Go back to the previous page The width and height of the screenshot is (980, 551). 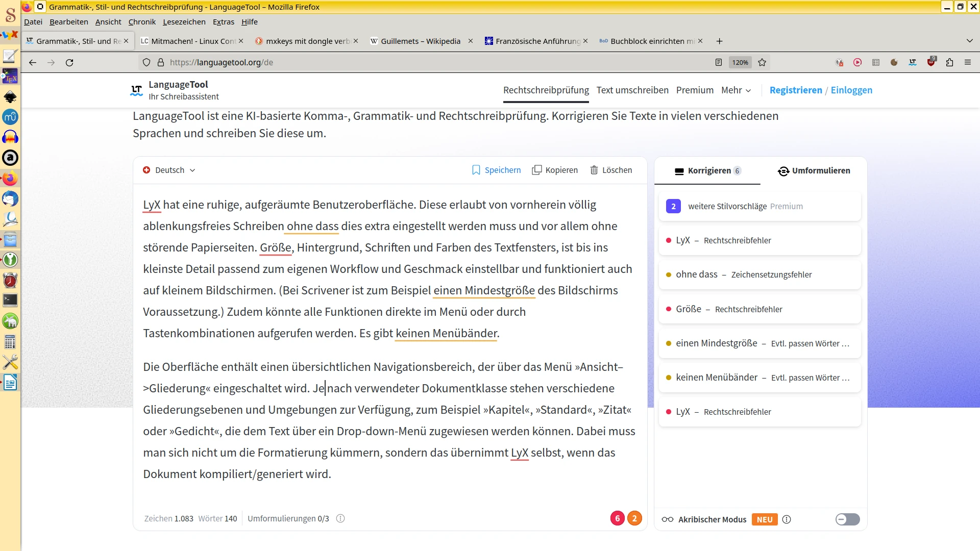33,62
